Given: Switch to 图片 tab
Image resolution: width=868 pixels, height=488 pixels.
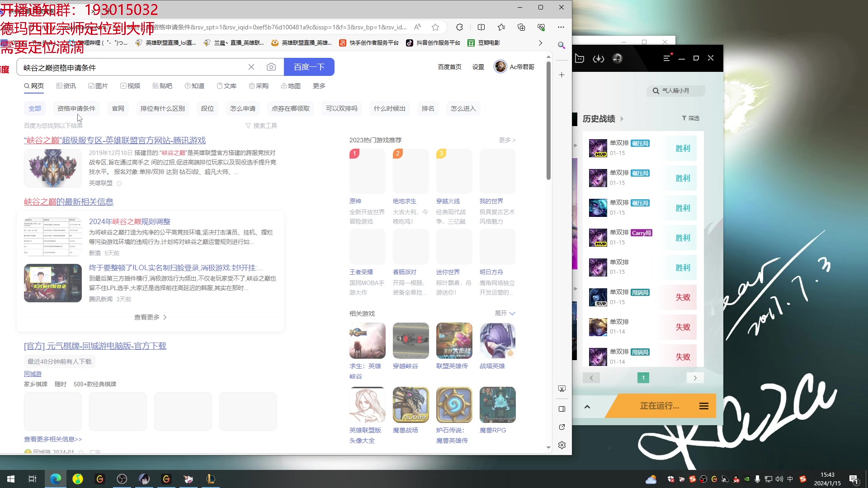Looking at the screenshot, I should (98, 86).
